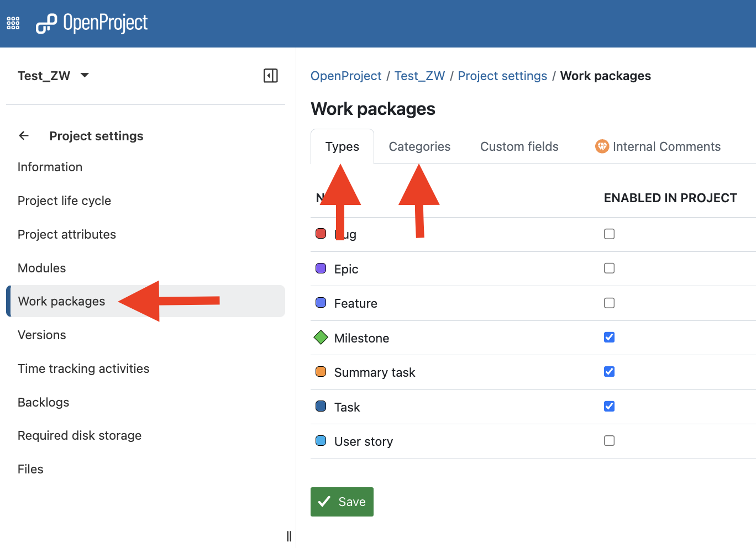The height and width of the screenshot is (548, 756).
Task: Open the global modules grid menu
Action: pyautogui.click(x=13, y=23)
